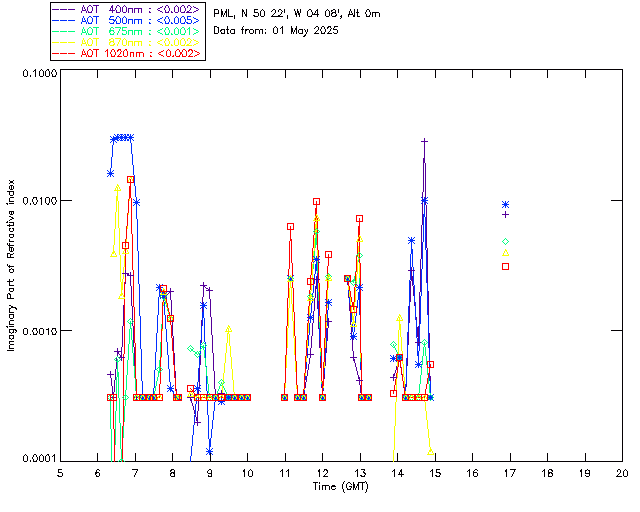Click the isolated purple plus marker near hour 17
This screenshot has width=640, height=512.
(x=505, y=215)
